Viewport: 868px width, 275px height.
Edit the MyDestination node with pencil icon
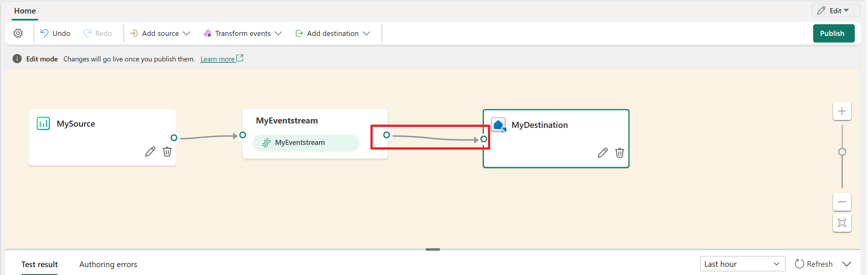pyautogui.click(x=602, y=153)
